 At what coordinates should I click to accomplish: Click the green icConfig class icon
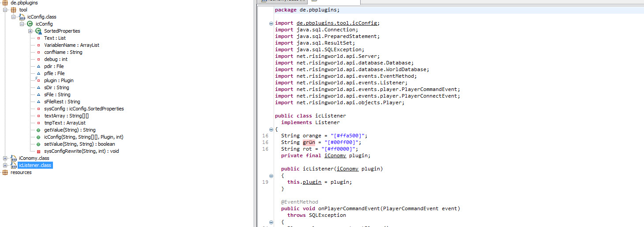(30, 24)
